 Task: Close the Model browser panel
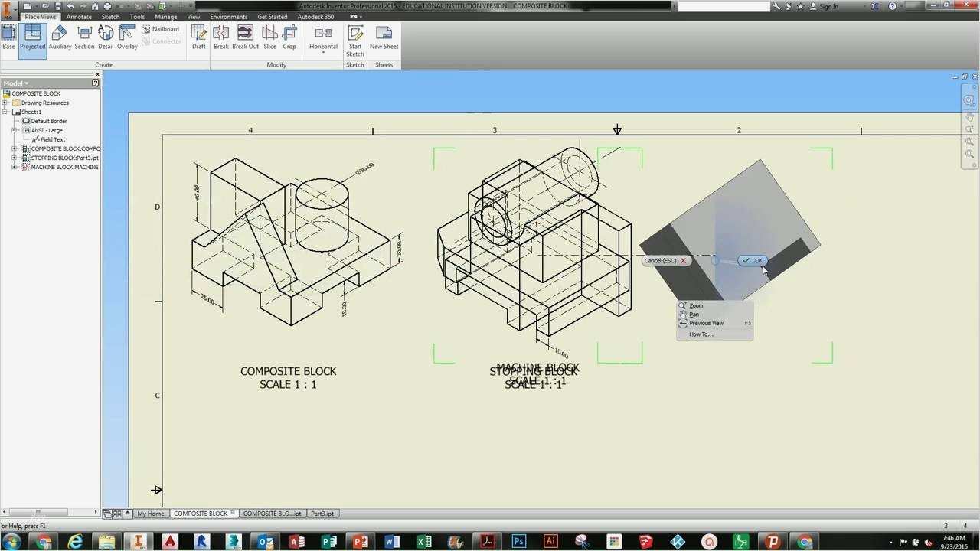[x=97, y=74]
